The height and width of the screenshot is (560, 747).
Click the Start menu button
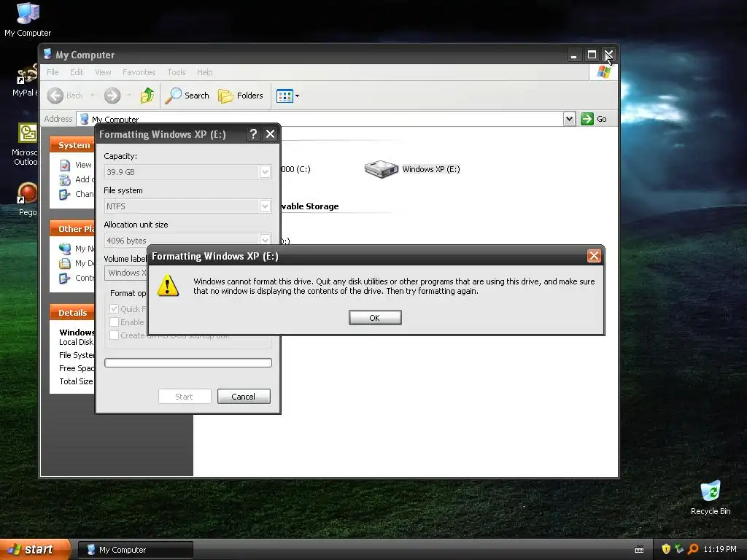click(35, 549)
